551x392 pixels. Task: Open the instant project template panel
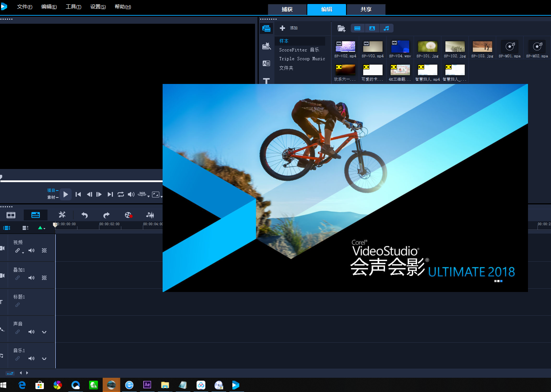(266, 46)
